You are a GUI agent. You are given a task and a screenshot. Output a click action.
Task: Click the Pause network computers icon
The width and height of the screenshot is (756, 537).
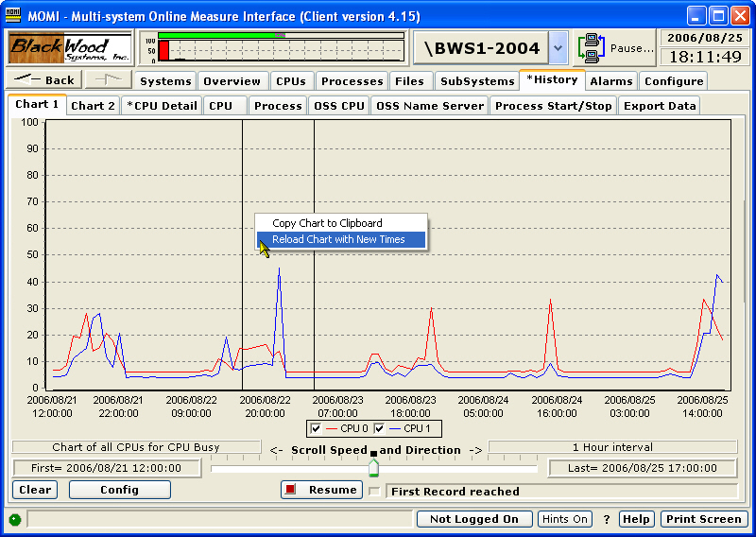point(592,47)
